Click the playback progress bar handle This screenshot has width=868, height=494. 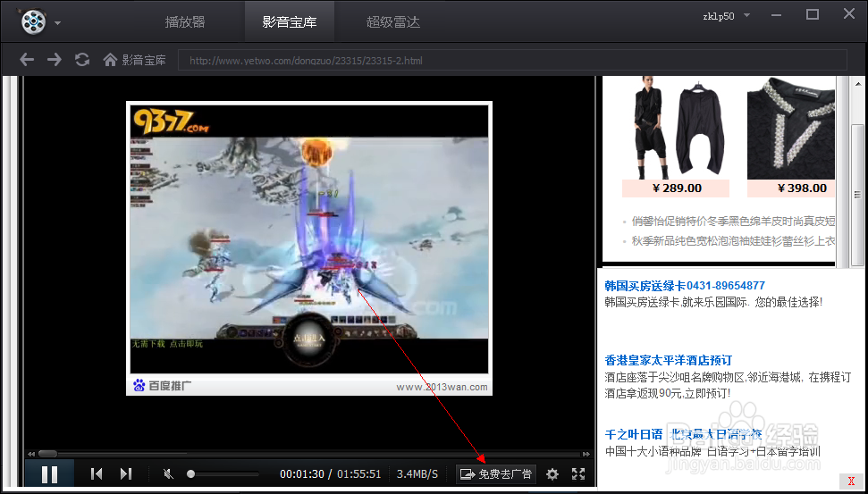click(x=47, y=454)
